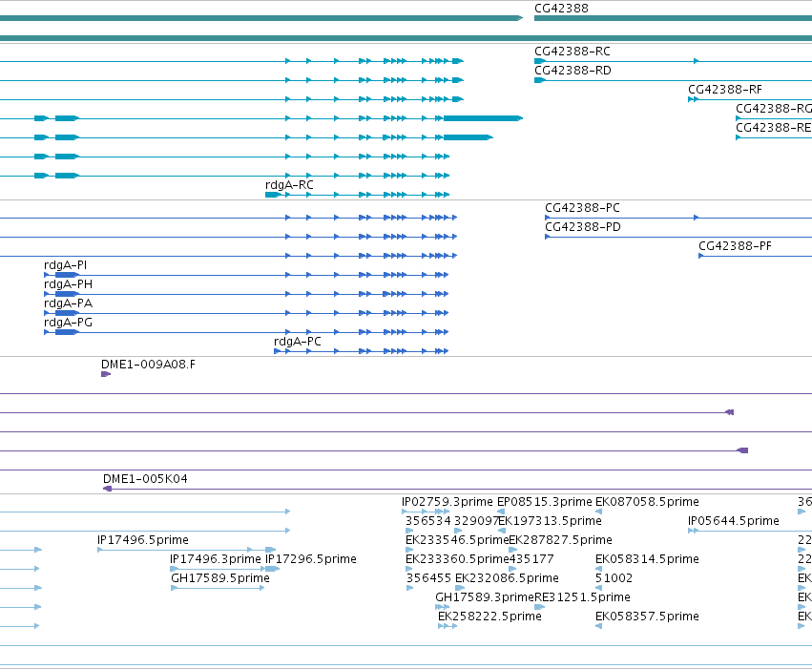Click the IP17496.5prime EST label

[x=143, y=540]
